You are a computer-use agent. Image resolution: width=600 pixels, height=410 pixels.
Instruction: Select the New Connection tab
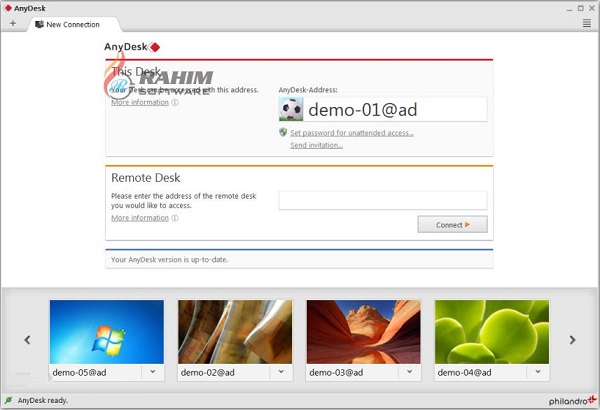(73, 25)
